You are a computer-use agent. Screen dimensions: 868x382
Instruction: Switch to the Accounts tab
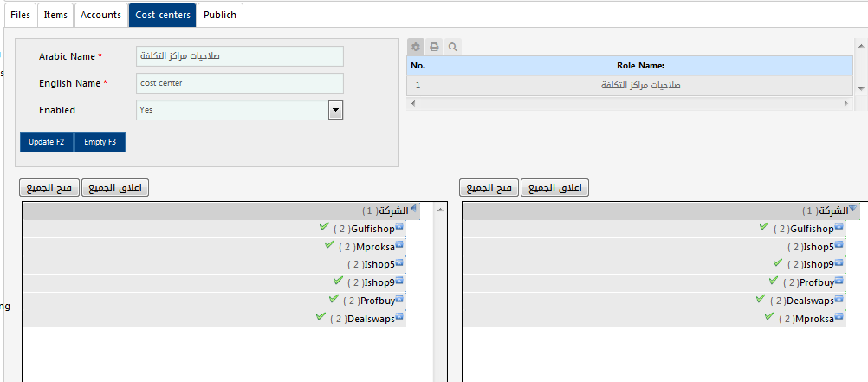click(x=100, y=15)
